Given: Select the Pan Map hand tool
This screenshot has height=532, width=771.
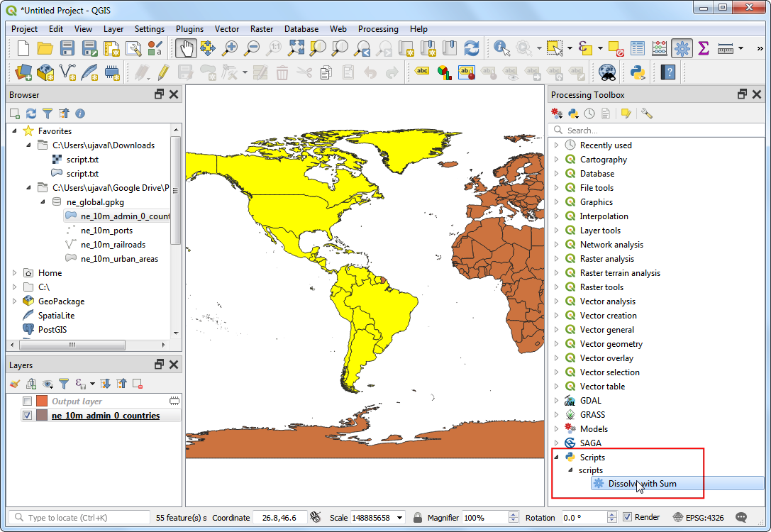Looking at the screenshot, I should (186, 48).
